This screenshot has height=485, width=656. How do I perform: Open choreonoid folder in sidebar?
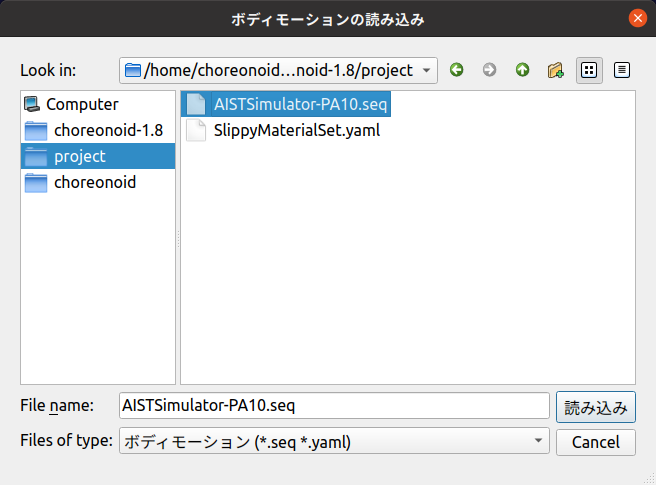(95, 182)
